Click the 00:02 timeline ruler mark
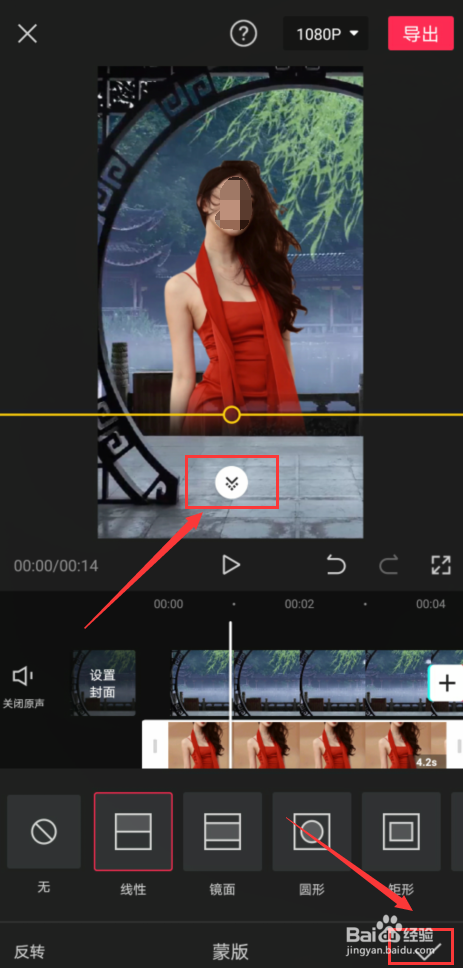This screenshot has height=968, width=463. coord(299,604)
